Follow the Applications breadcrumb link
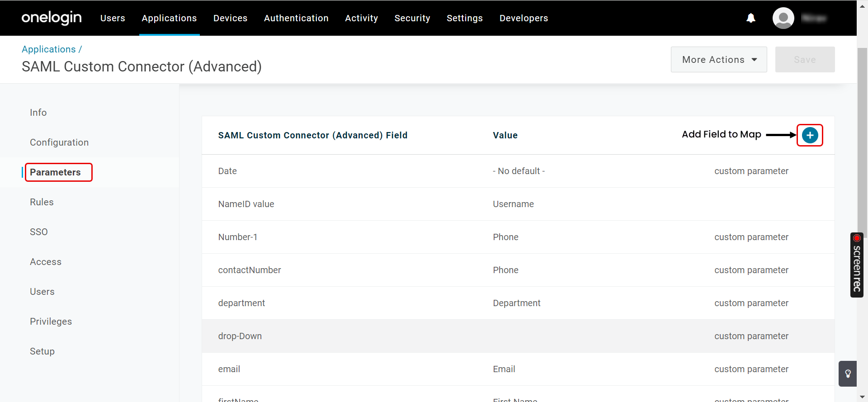The image size is (868, 402). coord(49,49)
